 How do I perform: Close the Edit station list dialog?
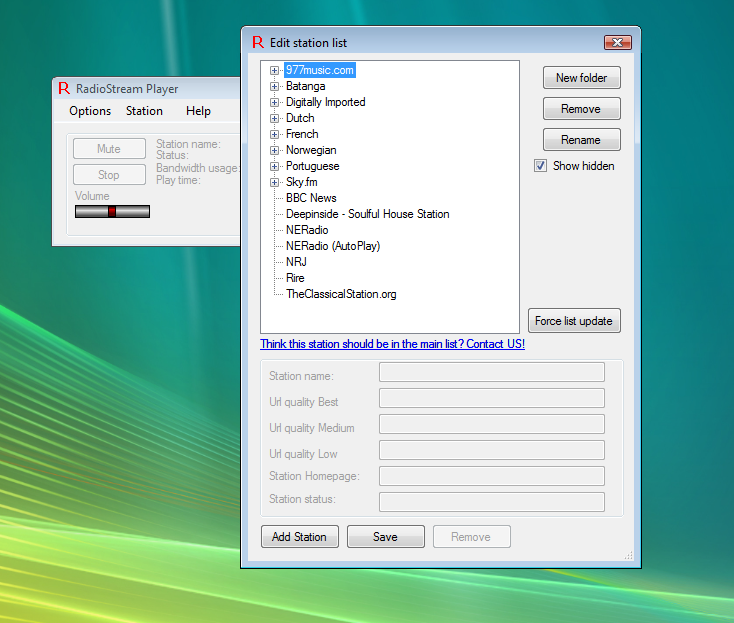pyautogui.click(x=617, y=43)
